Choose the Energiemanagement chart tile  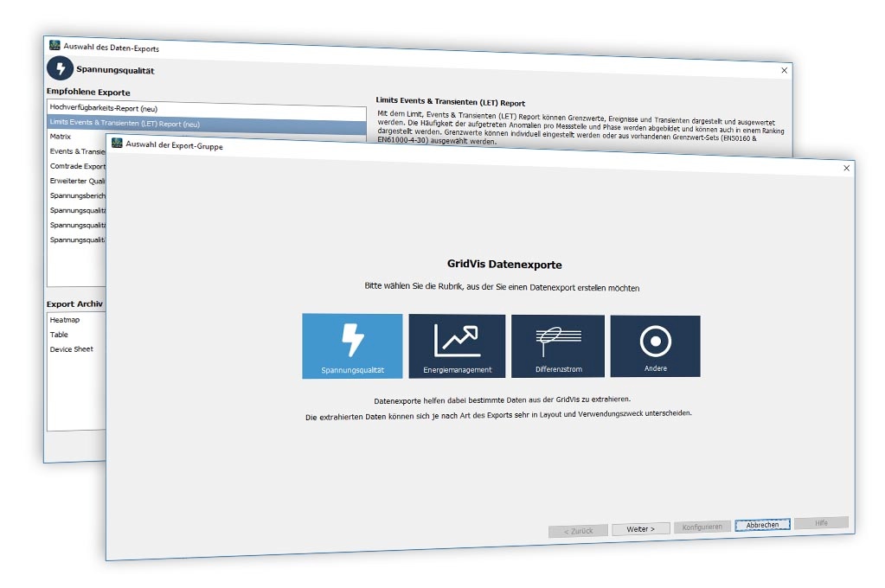pos(457,346)
